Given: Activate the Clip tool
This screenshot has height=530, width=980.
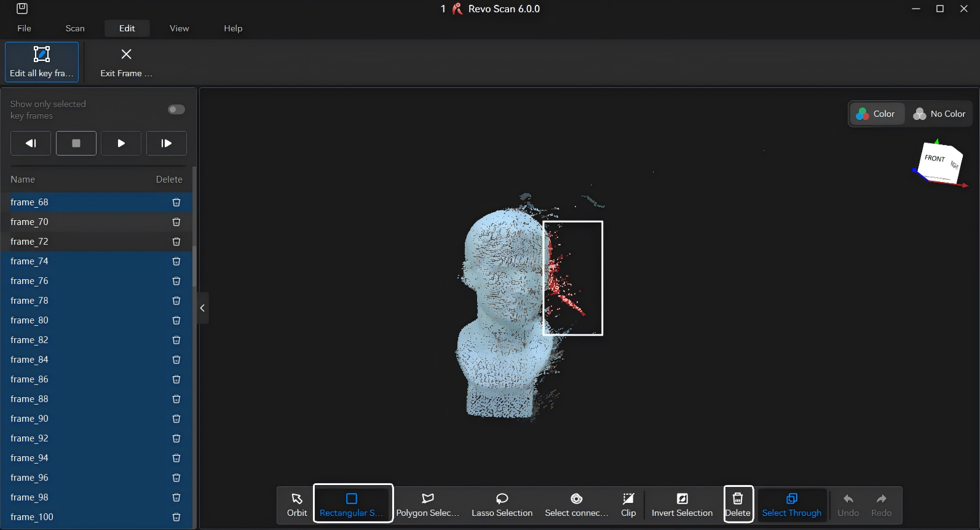Looking at the screenshot, I should [x=628, y=504].
